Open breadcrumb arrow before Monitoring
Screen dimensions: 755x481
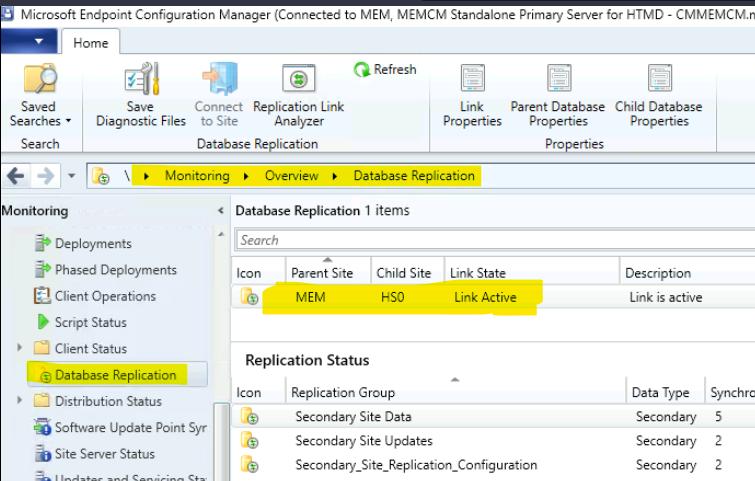coord(146,176)
